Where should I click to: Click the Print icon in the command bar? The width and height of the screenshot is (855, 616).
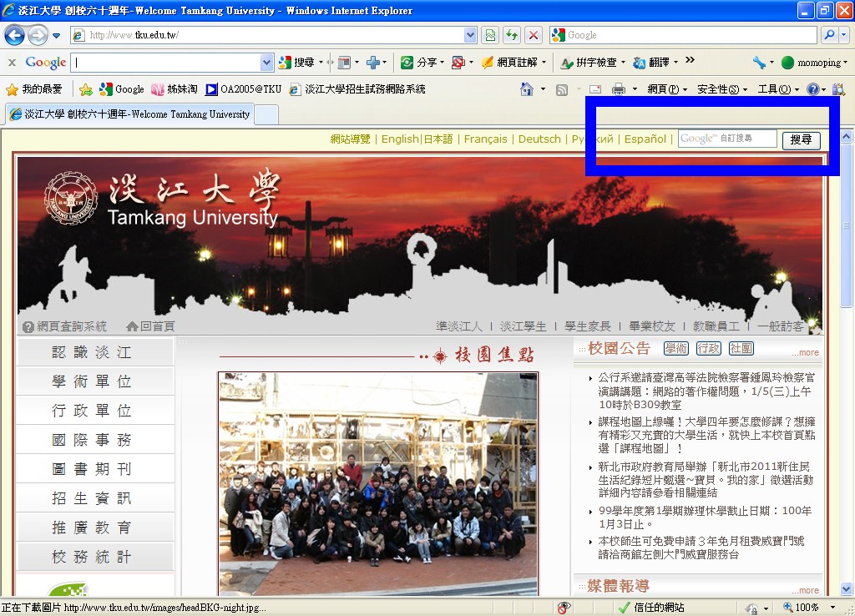[619, 89]
